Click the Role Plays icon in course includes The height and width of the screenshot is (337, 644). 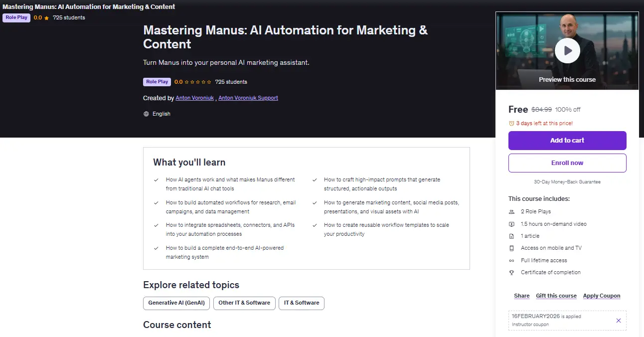[x=511, y=212]
